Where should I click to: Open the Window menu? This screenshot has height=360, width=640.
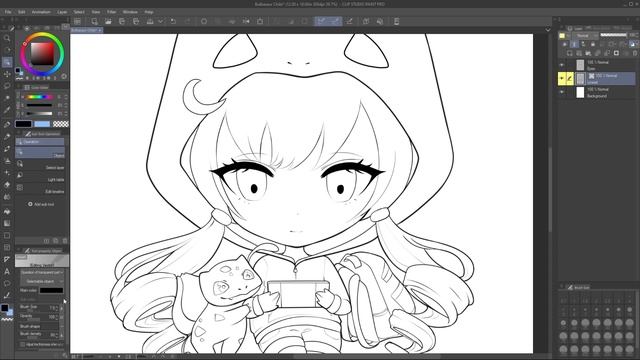[130, 12]
